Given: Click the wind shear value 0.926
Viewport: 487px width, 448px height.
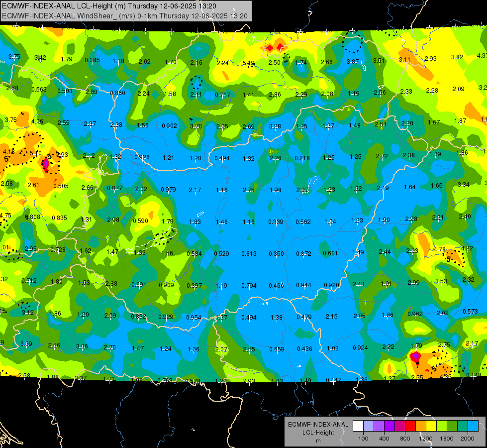Looking at the screenshot, I should point(142,157).
